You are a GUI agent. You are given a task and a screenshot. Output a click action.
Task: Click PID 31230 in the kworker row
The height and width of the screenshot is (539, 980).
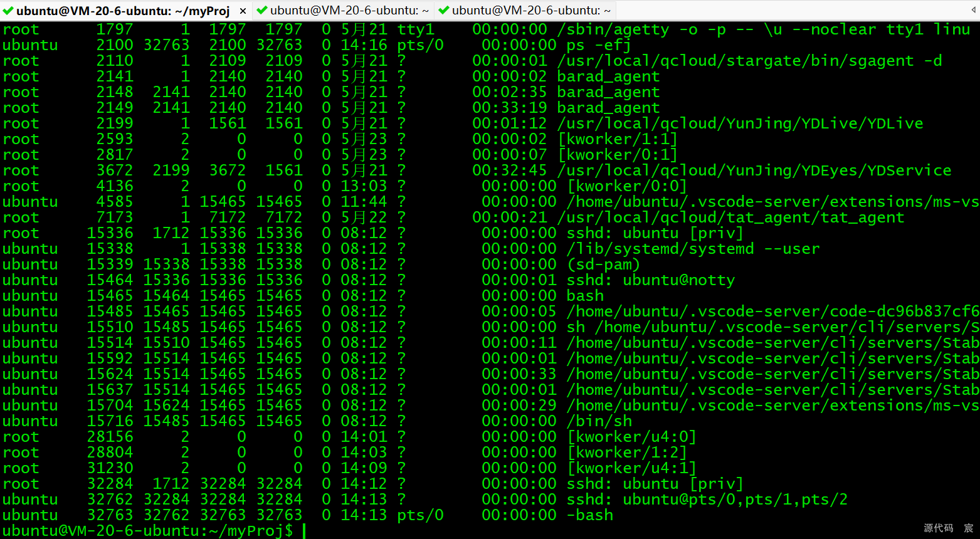110,468
